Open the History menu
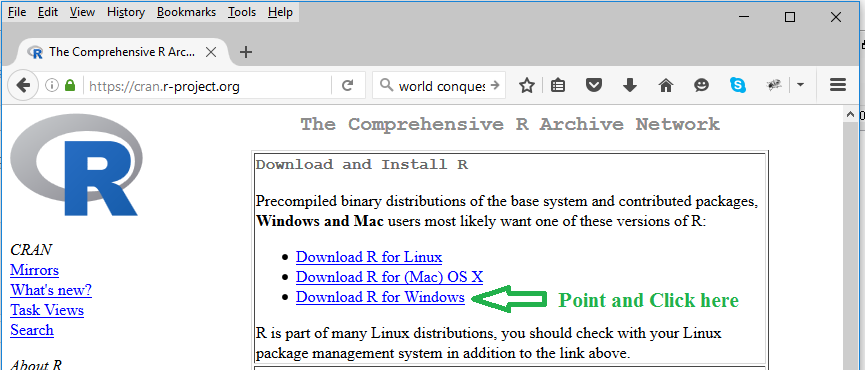This screenshot has width=865, height=370. (x=126, y=12)
